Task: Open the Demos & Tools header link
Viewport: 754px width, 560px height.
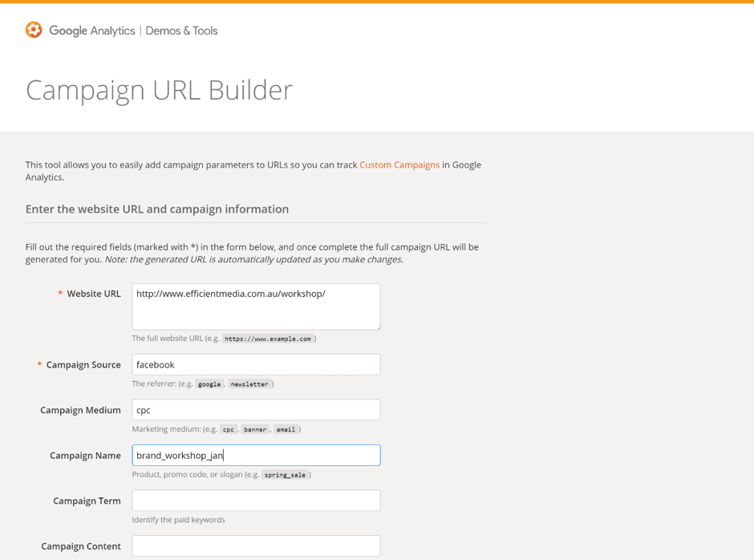Action: (x=181, y=30)
